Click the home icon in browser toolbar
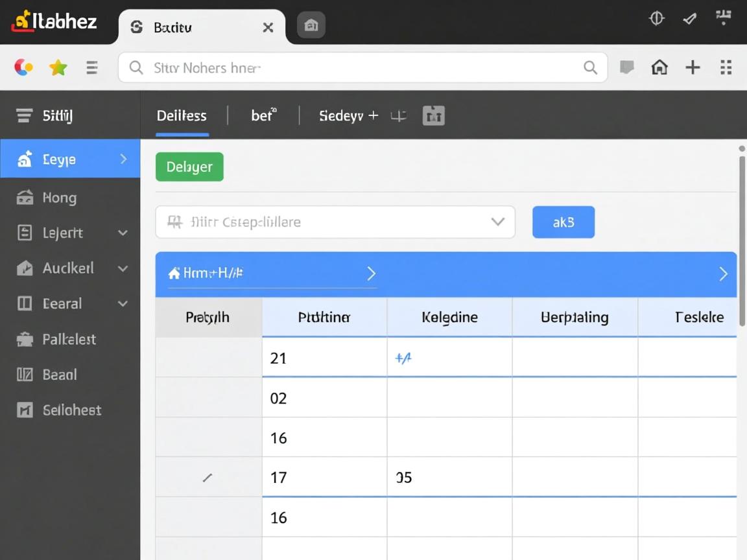This screenshot has height=560, width=747. point(659,67)
